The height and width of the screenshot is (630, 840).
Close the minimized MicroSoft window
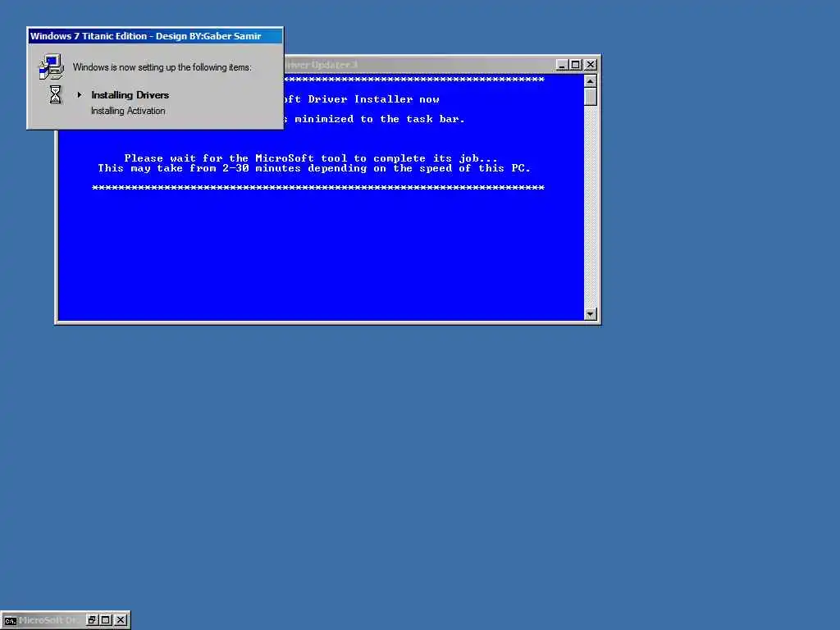121,620
